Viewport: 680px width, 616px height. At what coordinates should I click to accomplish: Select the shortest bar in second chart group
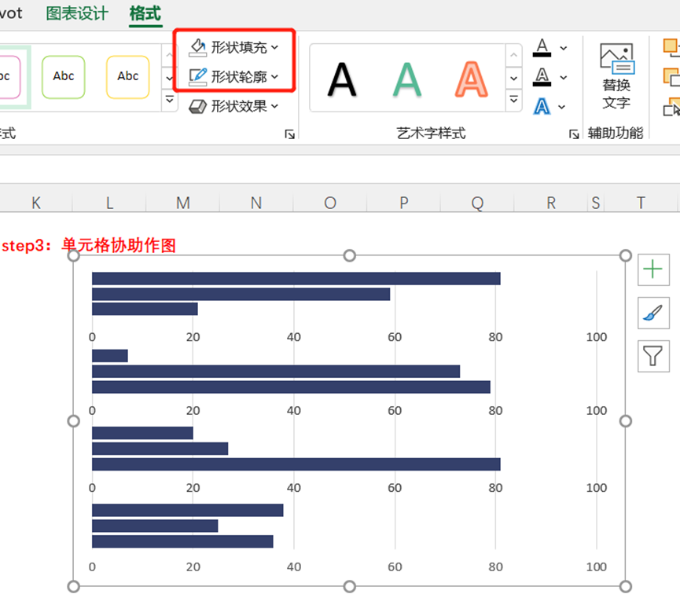tap(110, 356)
